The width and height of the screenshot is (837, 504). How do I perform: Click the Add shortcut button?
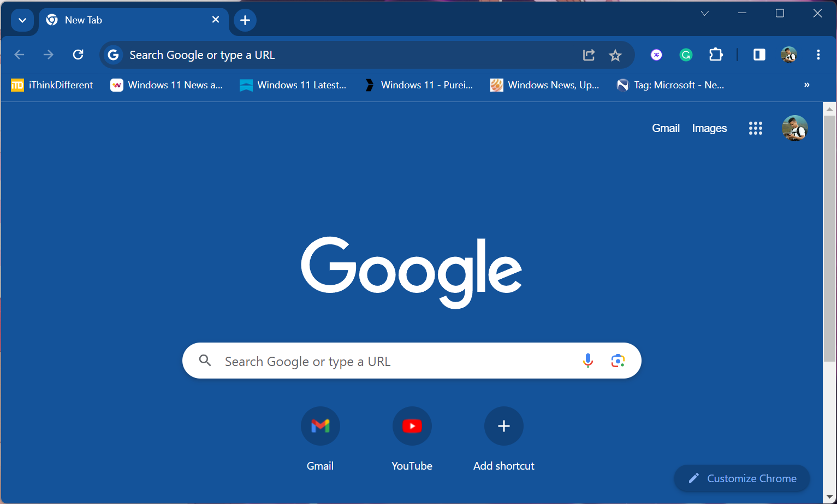click(503, 426)
